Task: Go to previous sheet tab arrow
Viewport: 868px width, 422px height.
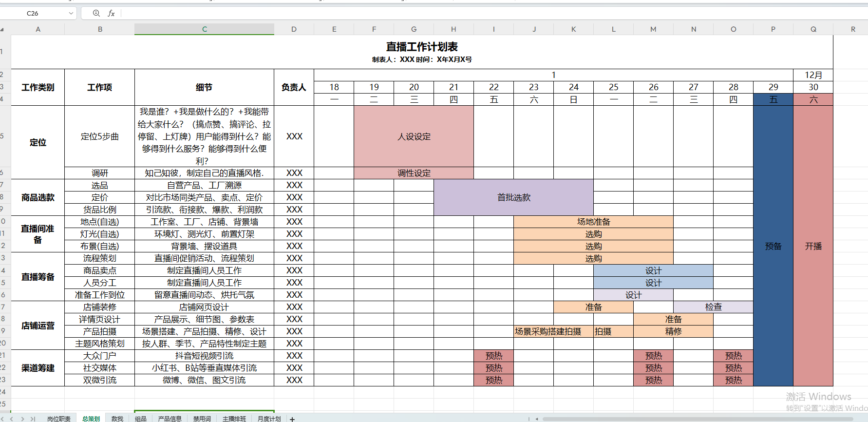Action: point(11,419)
